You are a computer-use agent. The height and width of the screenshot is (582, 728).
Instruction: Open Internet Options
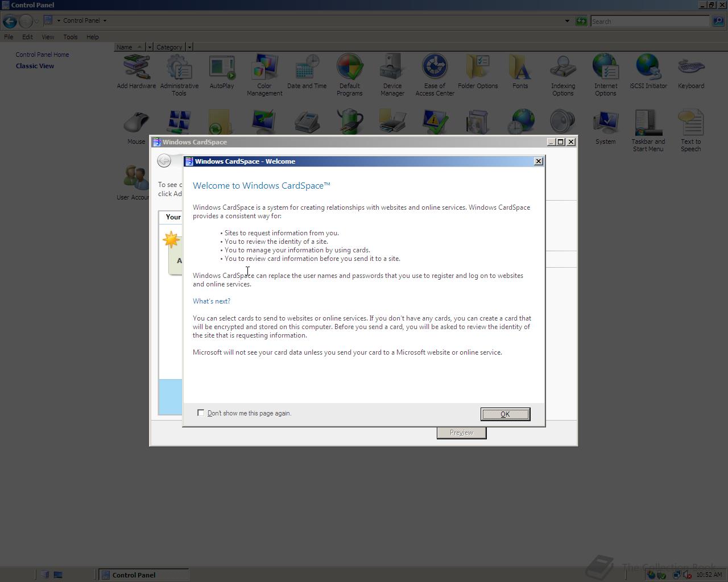[x=606, y=76]
